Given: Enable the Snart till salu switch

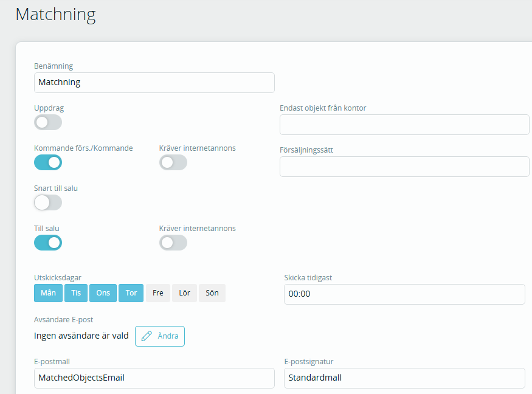Looking at the screenshot, I should 48,202.
